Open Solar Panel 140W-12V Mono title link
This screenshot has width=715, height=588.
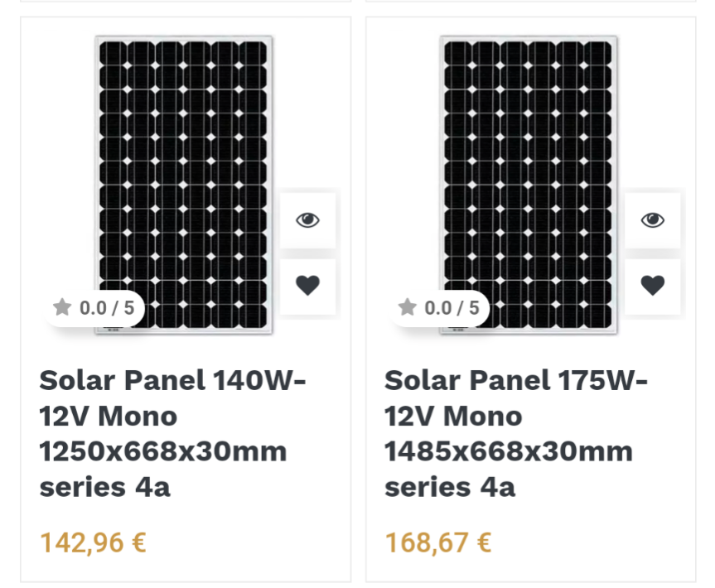172,433
